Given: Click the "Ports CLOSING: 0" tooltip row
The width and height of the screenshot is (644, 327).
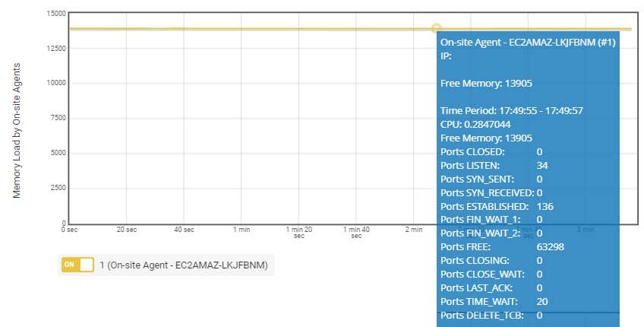Looking at the screenshot, I should point(491,260).
